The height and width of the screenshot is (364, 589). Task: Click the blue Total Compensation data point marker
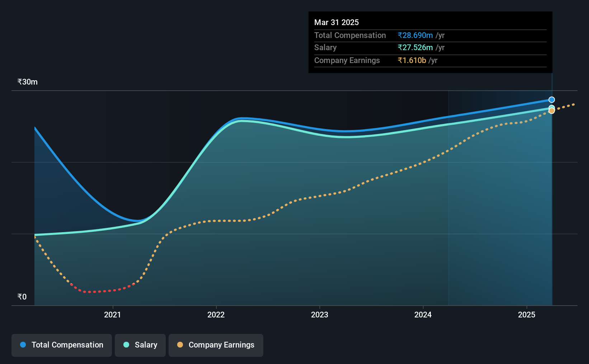click(x=552, y=100)
